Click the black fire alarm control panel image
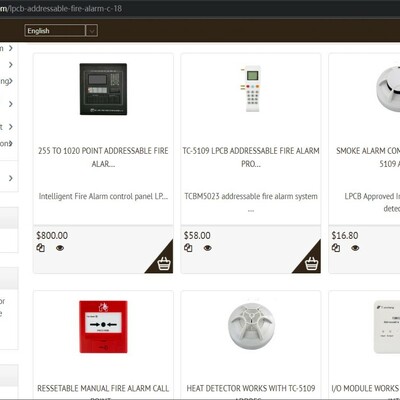 tap(103, 89)
